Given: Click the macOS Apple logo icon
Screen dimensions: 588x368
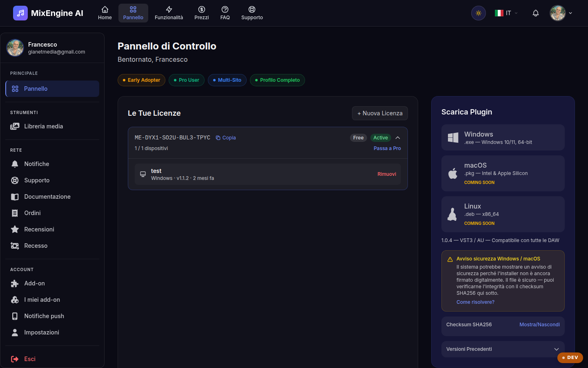Looking at the screenshot, I should (453, 173).
